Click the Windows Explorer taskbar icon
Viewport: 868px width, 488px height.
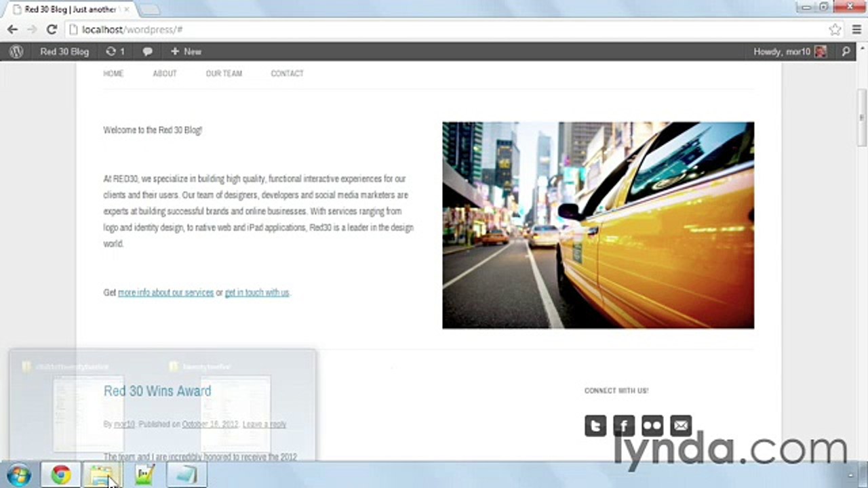coord(102,475)
